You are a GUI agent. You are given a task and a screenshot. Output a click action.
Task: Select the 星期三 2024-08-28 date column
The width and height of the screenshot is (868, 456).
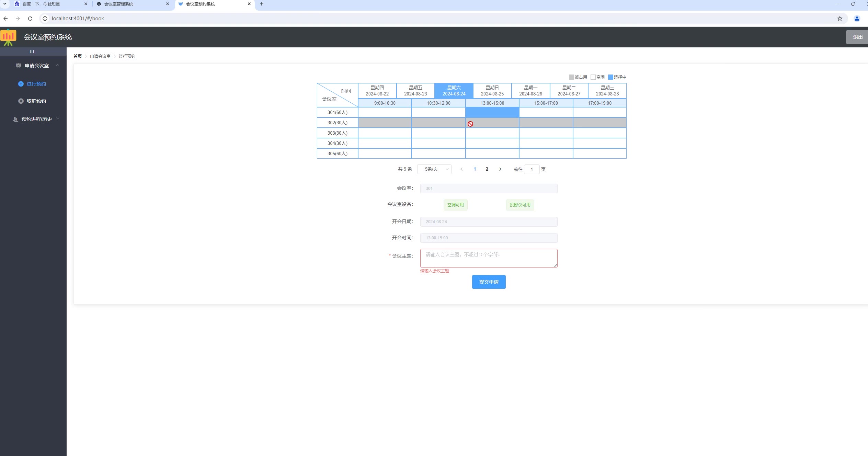pyautogui.click(x=607, y=91)
